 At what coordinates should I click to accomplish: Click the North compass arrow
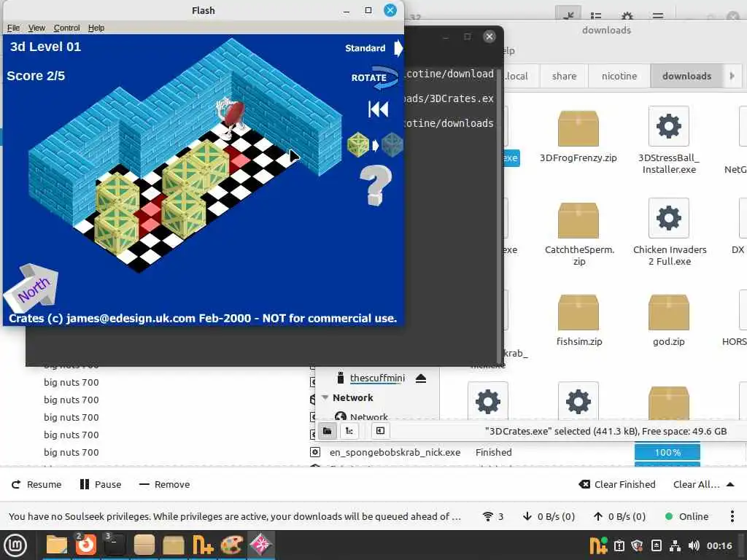tap(32, 288)
